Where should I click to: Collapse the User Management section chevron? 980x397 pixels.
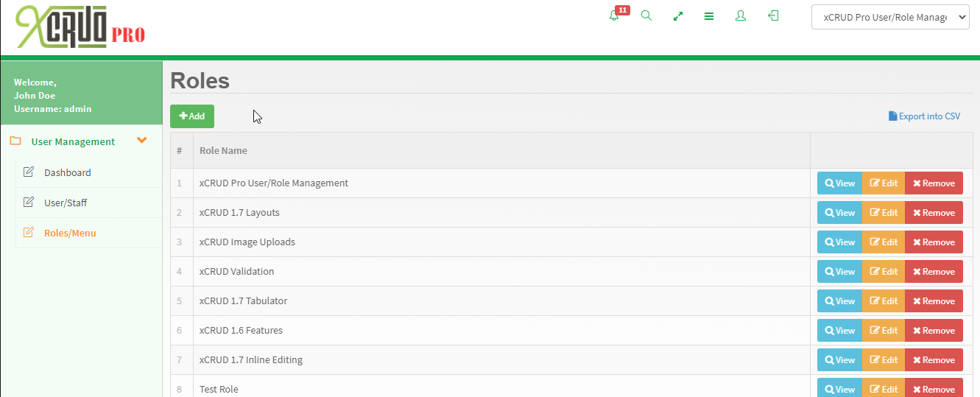(142, 141)
